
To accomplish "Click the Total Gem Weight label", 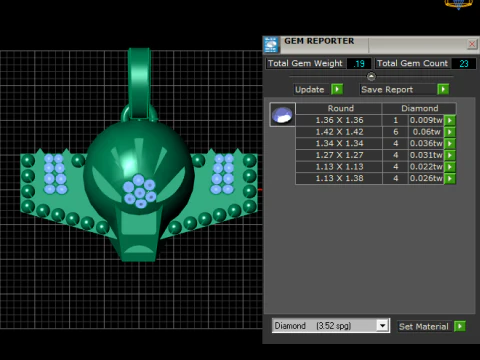I will (x=305, y=63).
